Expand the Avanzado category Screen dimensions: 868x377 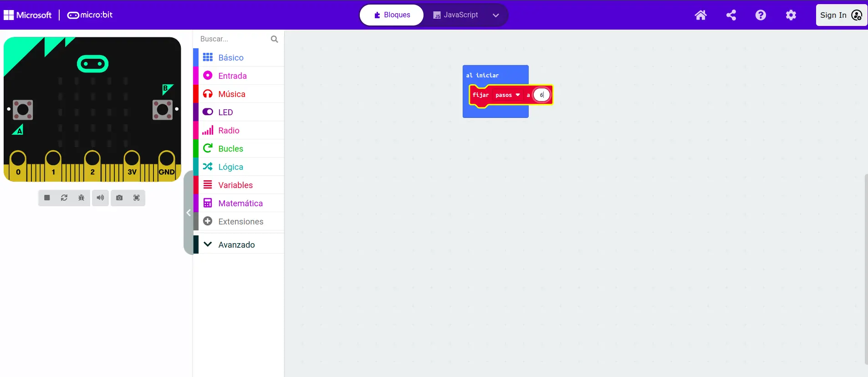point(236,245)
